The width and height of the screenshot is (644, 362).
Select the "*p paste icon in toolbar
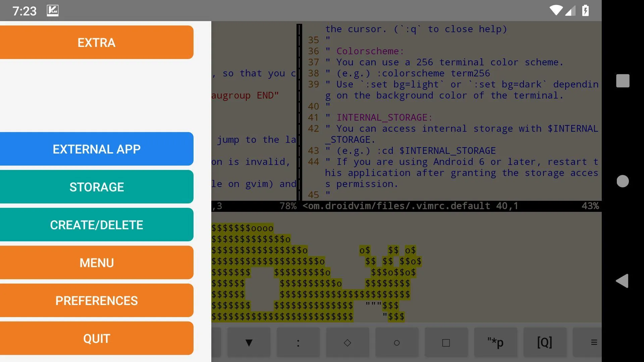point(495,343)
